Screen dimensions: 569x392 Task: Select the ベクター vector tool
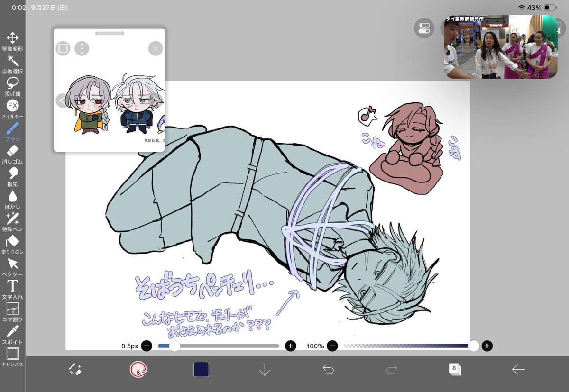click(x=12, y=267)
